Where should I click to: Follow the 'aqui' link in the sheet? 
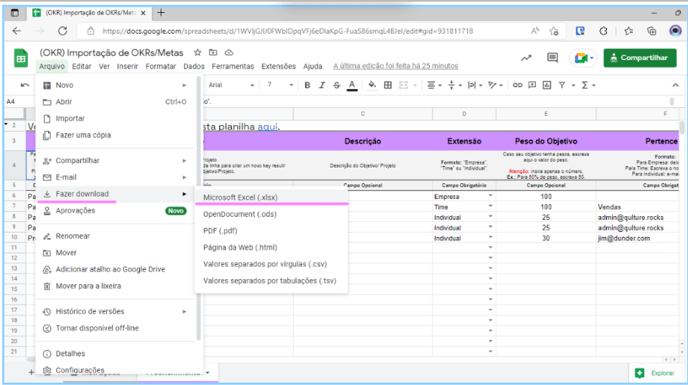[267, 127]
